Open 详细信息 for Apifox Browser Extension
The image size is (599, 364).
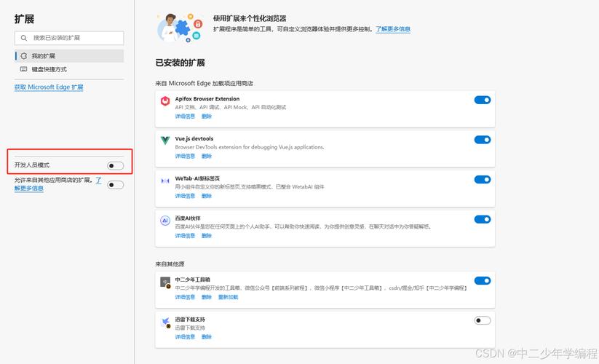click(x=185, y=116)
